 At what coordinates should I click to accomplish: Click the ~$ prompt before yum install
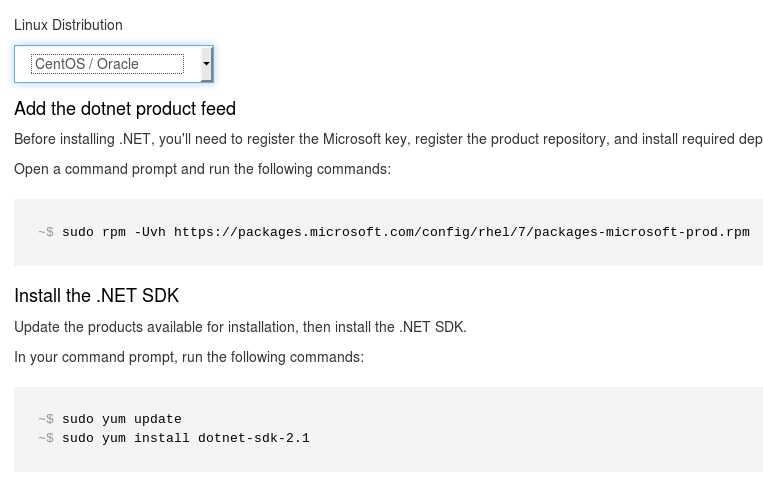[x=45, y=438]
